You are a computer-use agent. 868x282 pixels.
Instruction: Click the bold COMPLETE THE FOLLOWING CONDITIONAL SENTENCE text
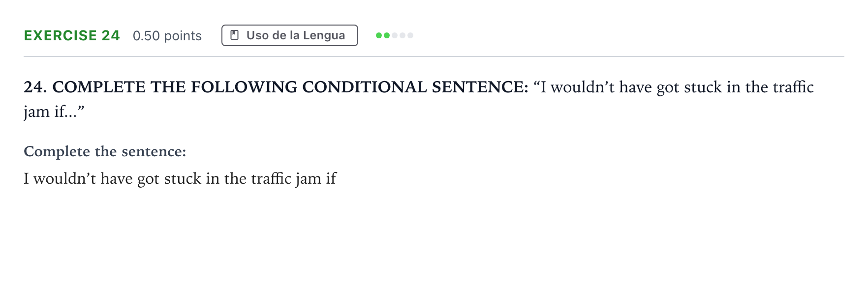(x=290, y=87)
